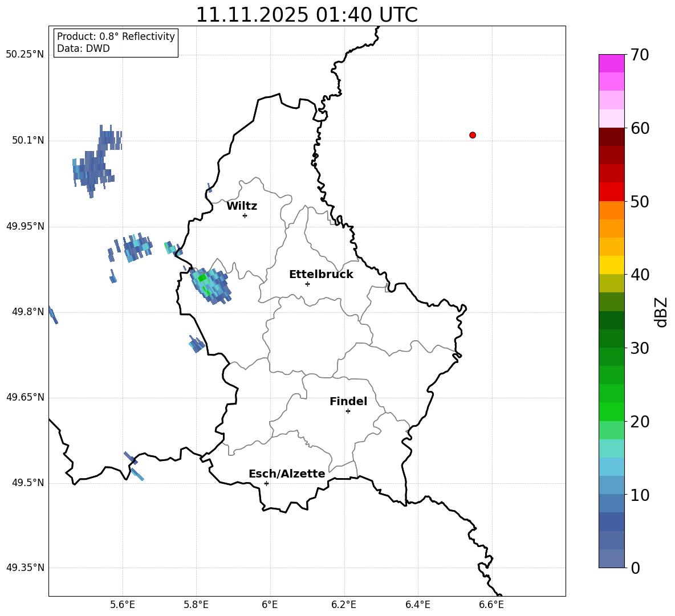Click the 50.25°N latitude label
The width and height of the screenshot is (675, 616).
pos(25,55)
